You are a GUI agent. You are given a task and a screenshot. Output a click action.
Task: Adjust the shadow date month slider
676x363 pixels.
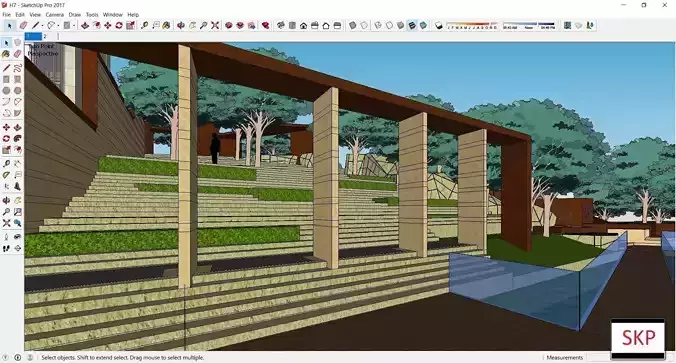pos(472,26)
